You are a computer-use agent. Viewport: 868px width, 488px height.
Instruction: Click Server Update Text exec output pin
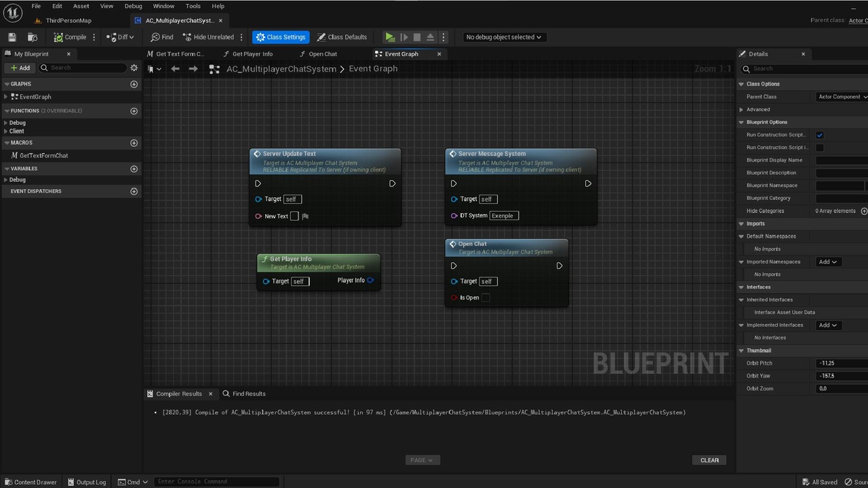click(393, 184)
